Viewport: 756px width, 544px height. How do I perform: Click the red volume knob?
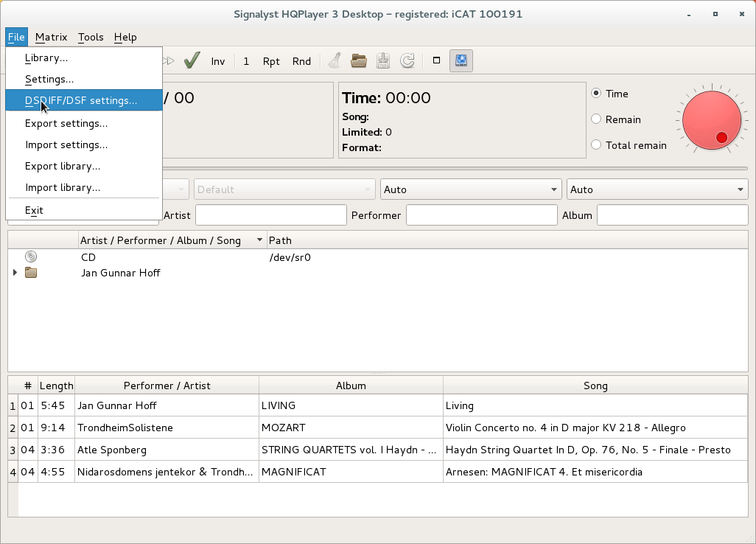pyautogui.click(x=712, y=120)
